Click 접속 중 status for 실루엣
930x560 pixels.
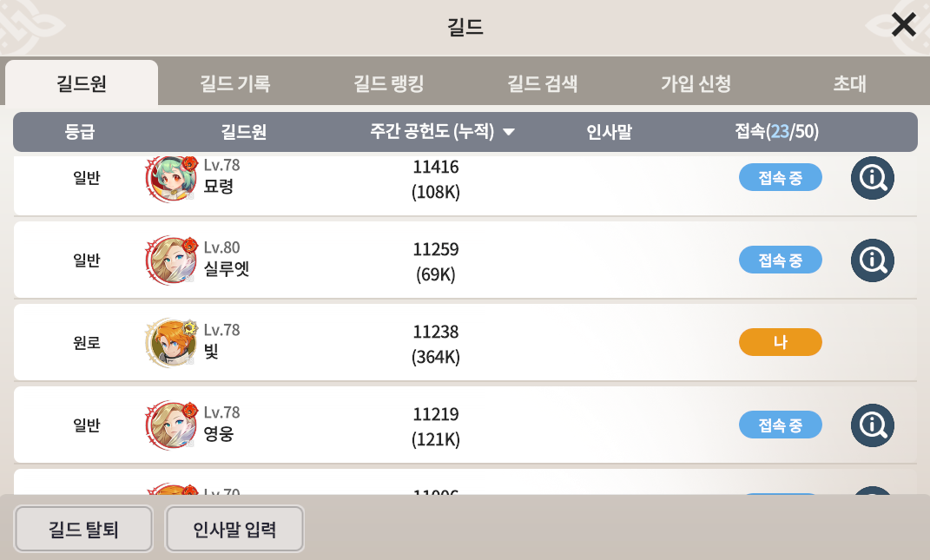780,260
